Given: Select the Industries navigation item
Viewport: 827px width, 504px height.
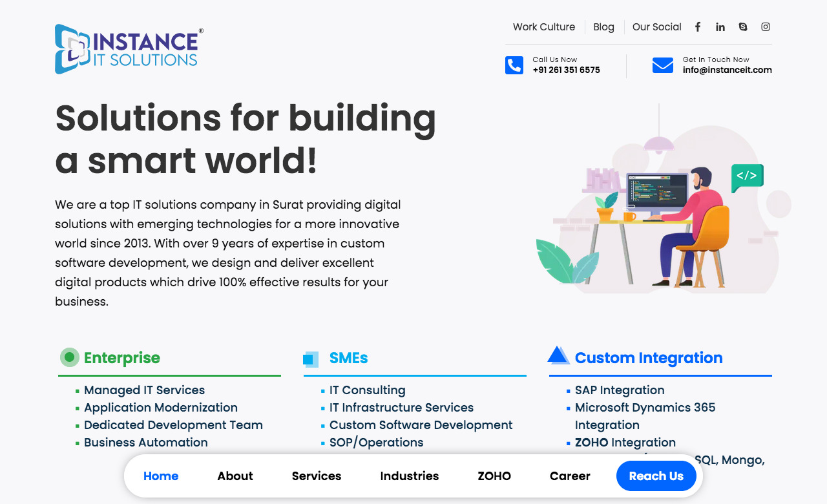Looking at the screenshot, I should [410, 476].
